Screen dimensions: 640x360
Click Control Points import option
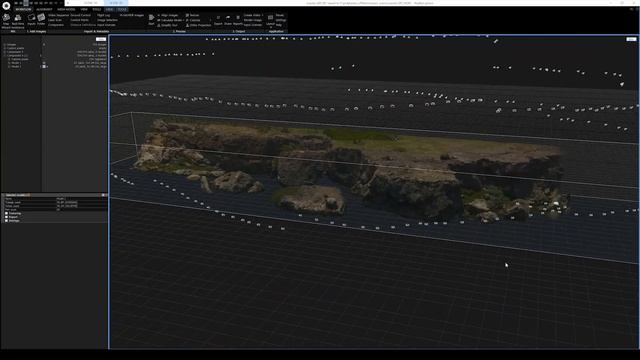tap(80, 20)
